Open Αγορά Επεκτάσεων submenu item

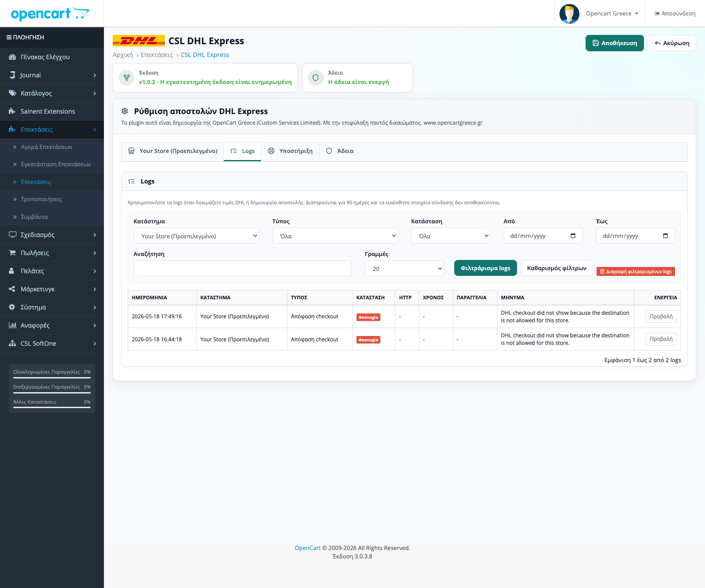click(x=46, y=147)
